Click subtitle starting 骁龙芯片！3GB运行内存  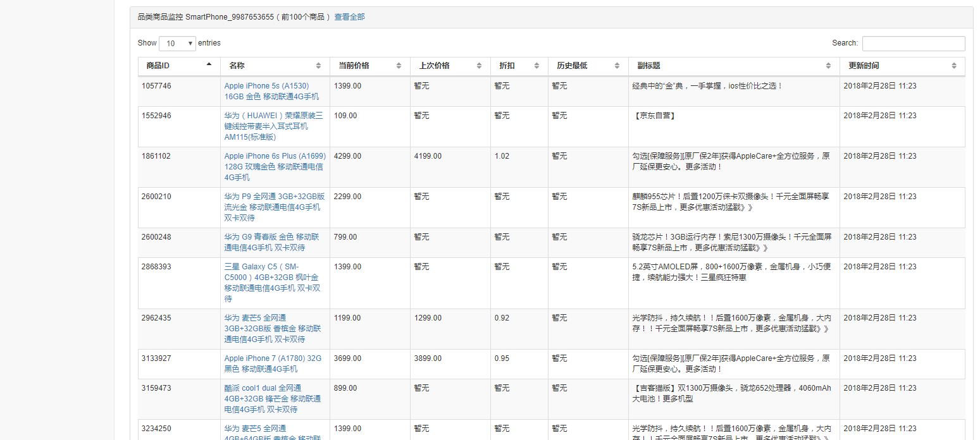tap(731, 242)
